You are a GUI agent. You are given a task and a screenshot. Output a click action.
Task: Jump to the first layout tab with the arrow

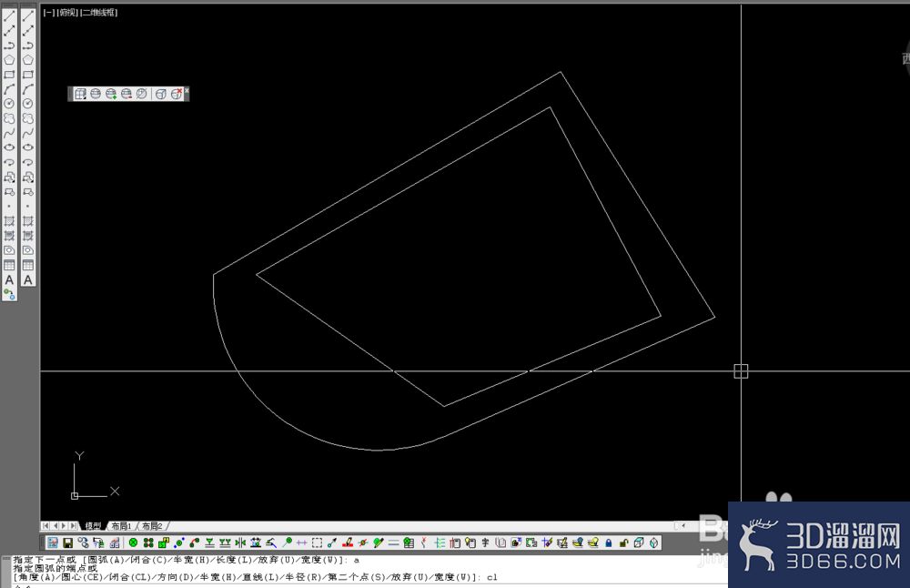[45, 526]
